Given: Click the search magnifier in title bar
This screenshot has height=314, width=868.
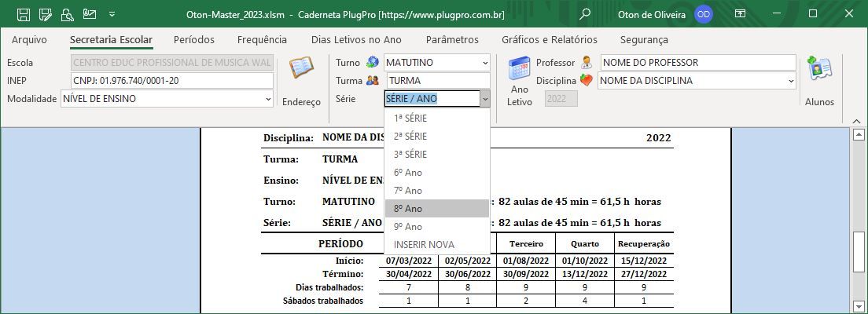Looking at the screenshot, I should [x=585, y=14].
